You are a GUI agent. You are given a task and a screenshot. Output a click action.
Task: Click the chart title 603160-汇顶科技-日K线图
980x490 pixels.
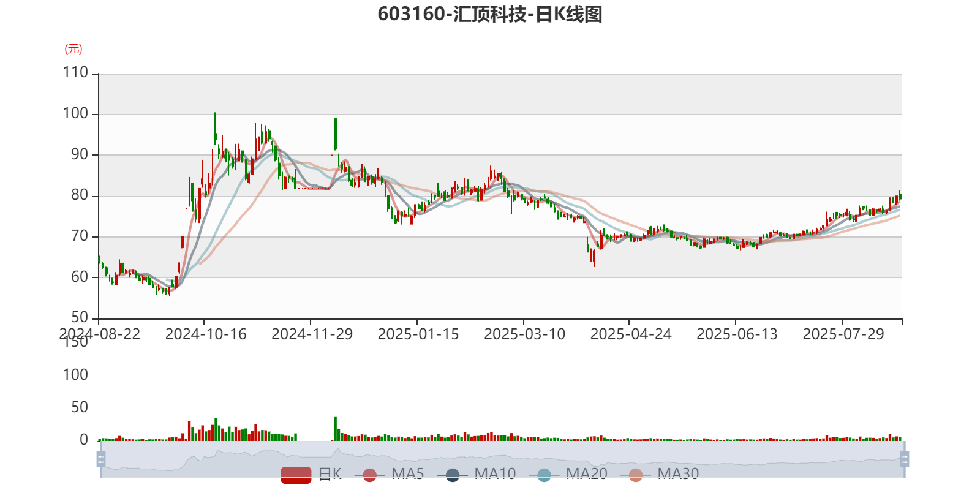click(490, 13)
